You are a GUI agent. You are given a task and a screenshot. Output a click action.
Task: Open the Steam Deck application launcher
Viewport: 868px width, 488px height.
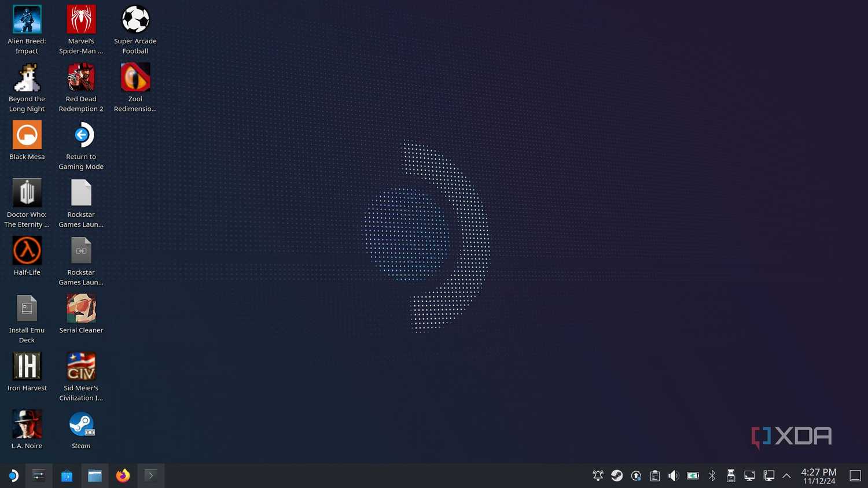click(13, 475)
